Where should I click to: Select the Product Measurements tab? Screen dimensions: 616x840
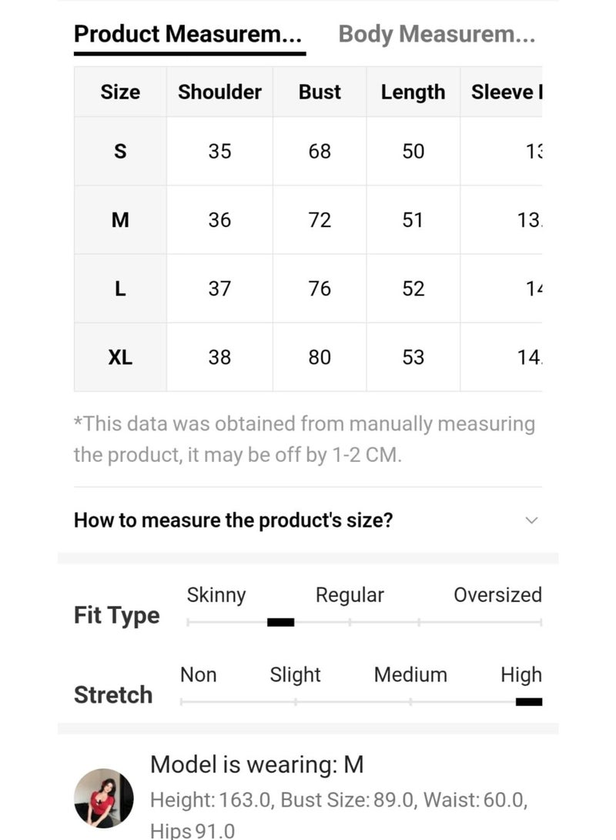(x=188, y=35)
